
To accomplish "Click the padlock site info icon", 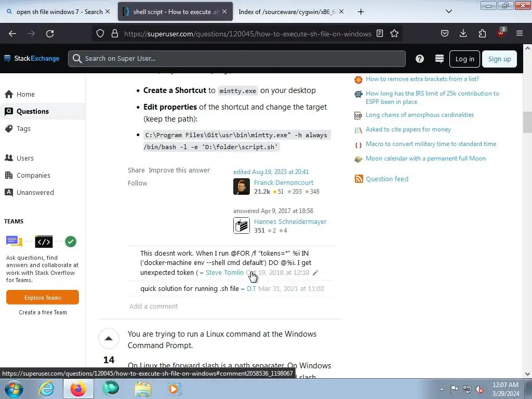I will click(x=115, y=34).
